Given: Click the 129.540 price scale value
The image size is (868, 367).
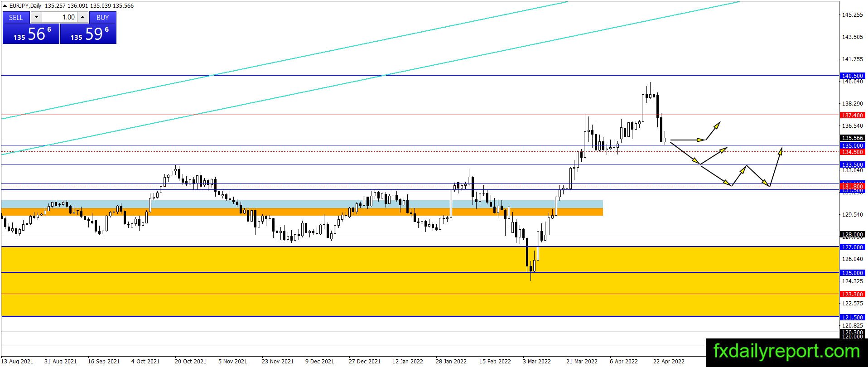Looking at the screenshot, I should coord(853,215).
